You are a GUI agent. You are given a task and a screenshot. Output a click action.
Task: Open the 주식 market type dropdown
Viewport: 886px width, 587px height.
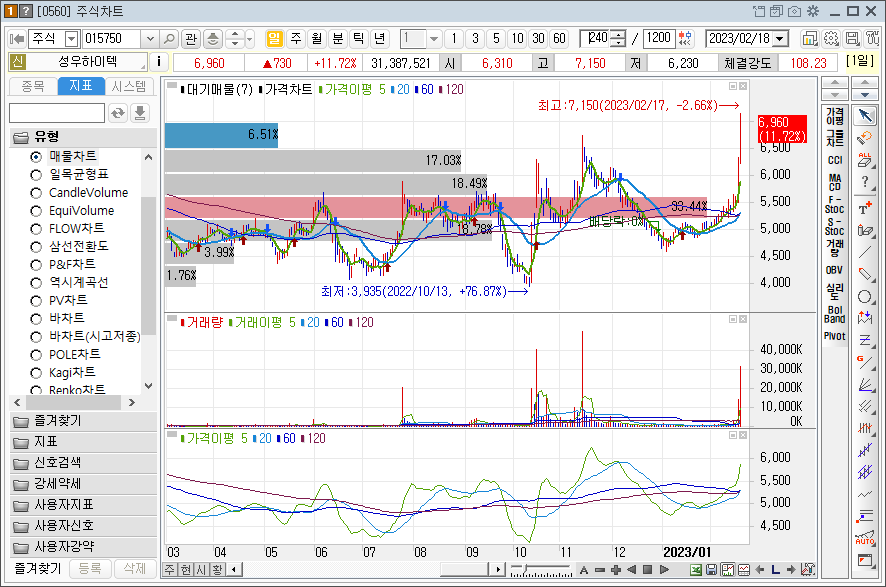click(71, 38)
